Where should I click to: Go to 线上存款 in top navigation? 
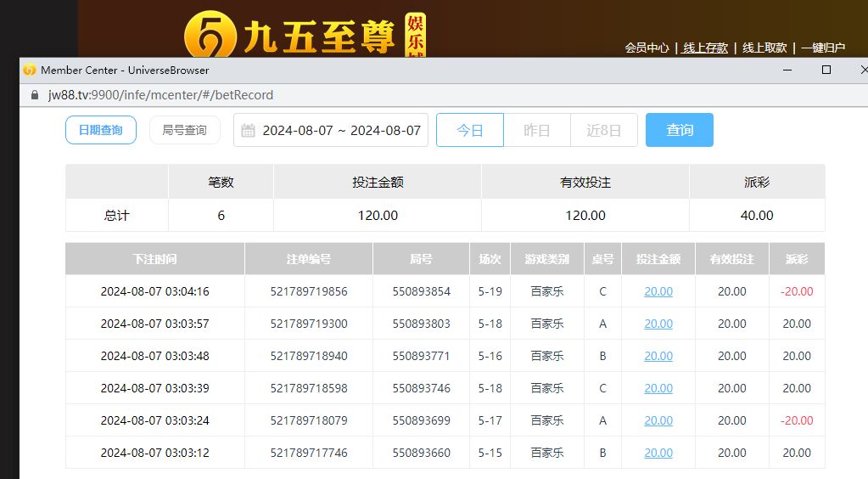(705, 48)
